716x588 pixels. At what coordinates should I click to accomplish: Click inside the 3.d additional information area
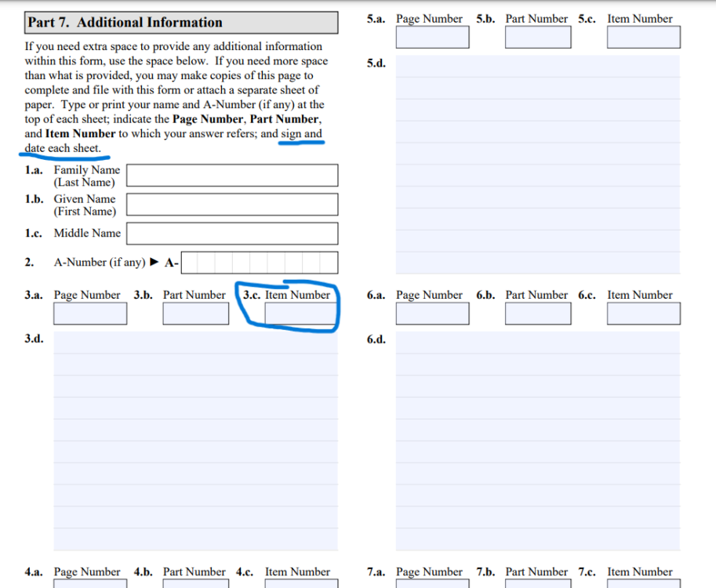(195, 441)
